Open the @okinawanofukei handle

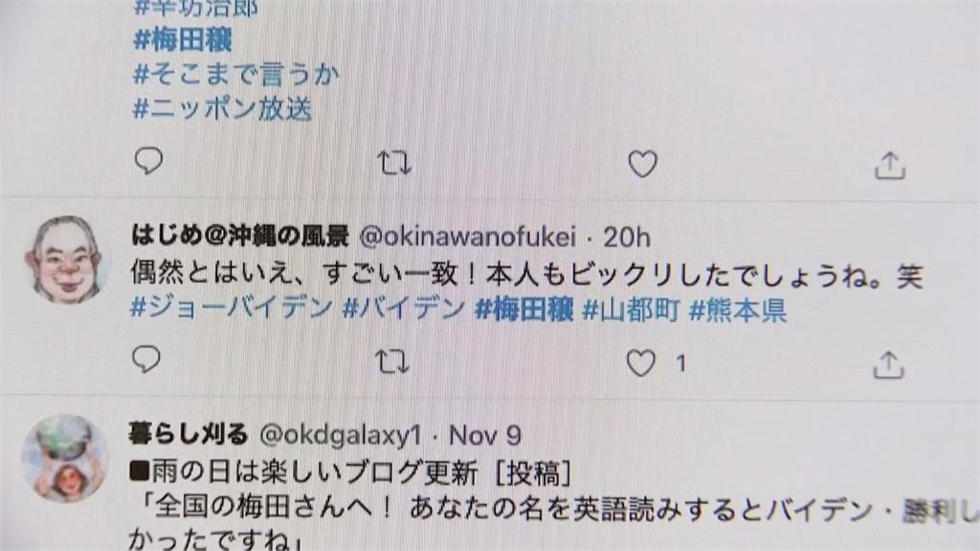(467, 237)
